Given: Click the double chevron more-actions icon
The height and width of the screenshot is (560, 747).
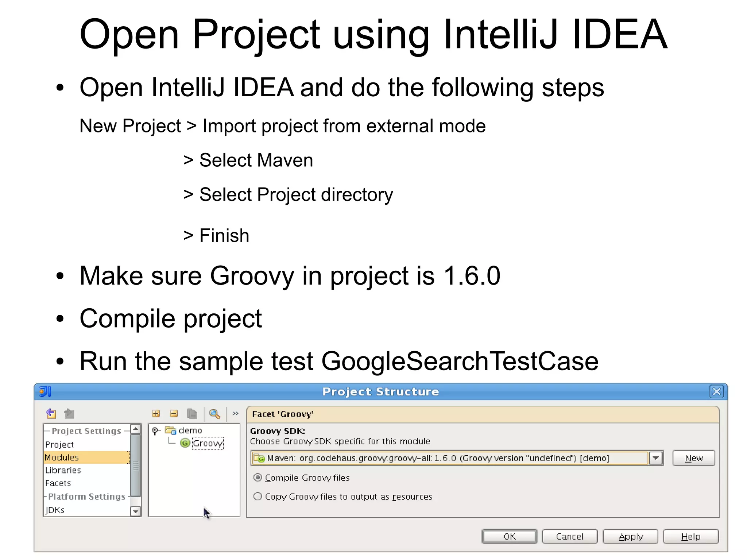Looking at the screenshot, I should pos(236,413).
